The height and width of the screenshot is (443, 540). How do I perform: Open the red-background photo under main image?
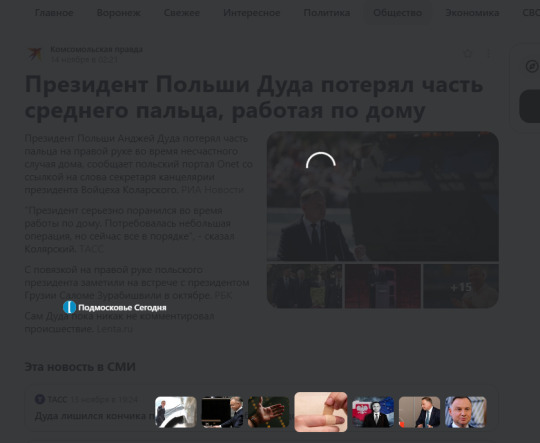[383, 286]
